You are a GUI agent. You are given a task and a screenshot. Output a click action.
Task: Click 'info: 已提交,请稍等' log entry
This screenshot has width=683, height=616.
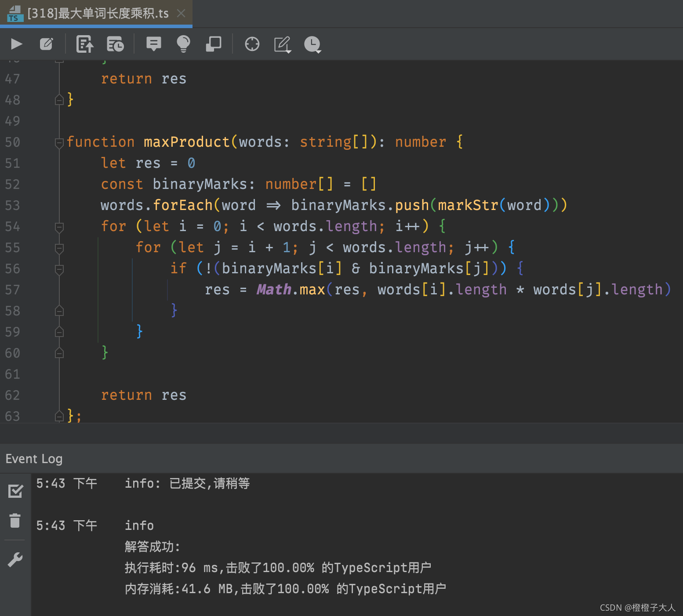(187, 483)
